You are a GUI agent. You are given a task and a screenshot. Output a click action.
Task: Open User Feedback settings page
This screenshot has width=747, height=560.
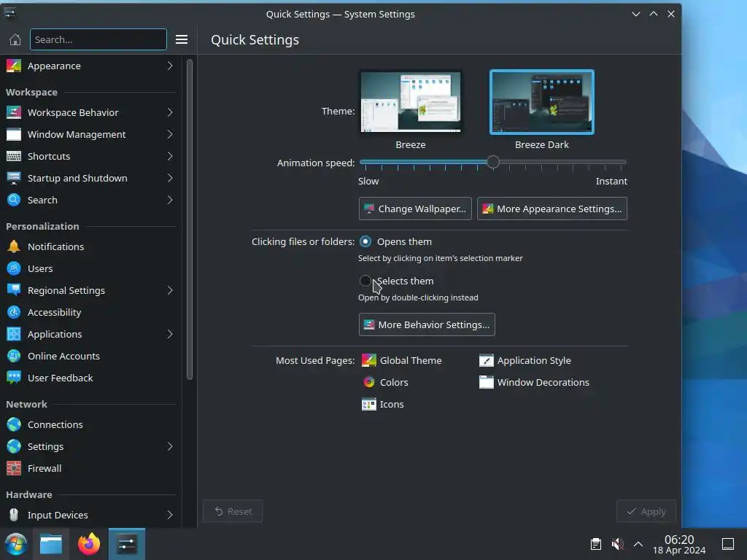click(90, 378)
